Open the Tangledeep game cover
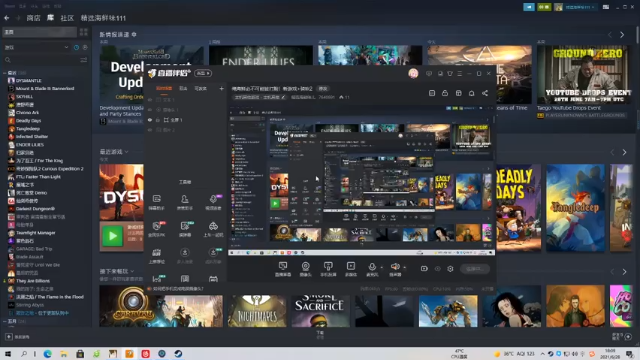Image resolution: width=640 pixels, height=360 pixels. point(576,208)
